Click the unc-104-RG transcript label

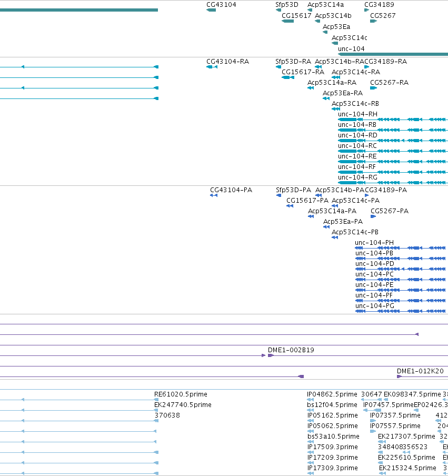click(x=357, y=177)
